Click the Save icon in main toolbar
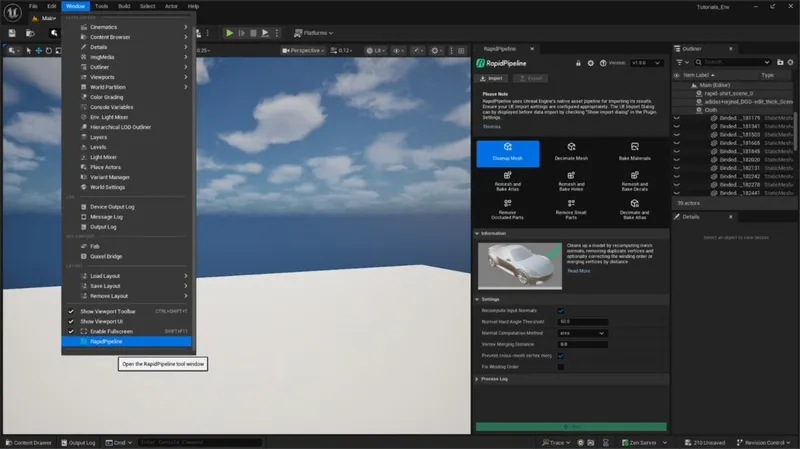 tap(12, 33)
